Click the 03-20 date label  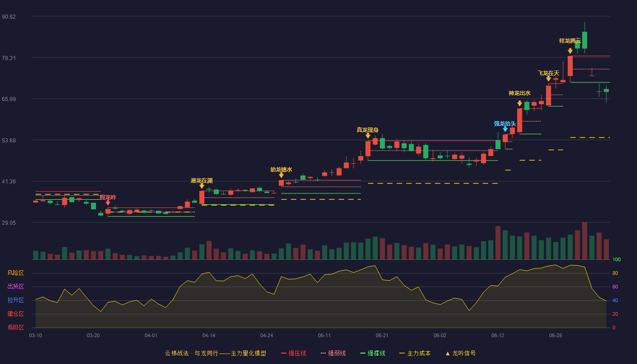coord(93,335)
